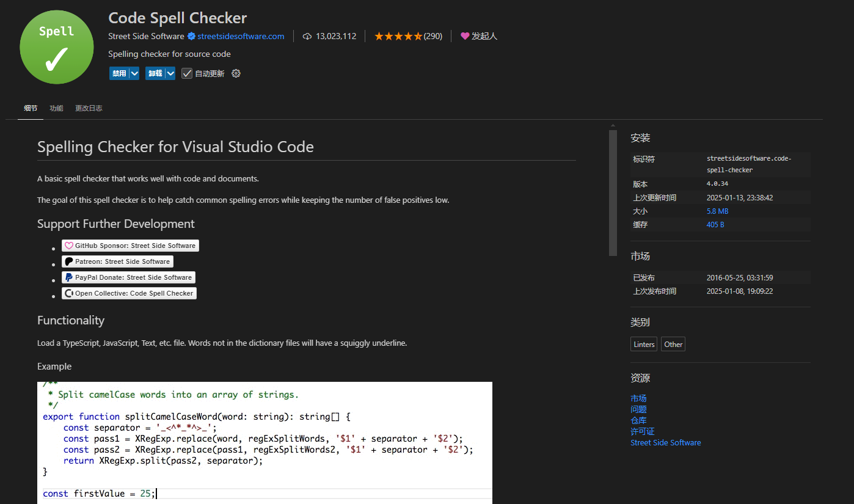
Task: Click the example code screenshot image
Action: (x=265, y=442)
